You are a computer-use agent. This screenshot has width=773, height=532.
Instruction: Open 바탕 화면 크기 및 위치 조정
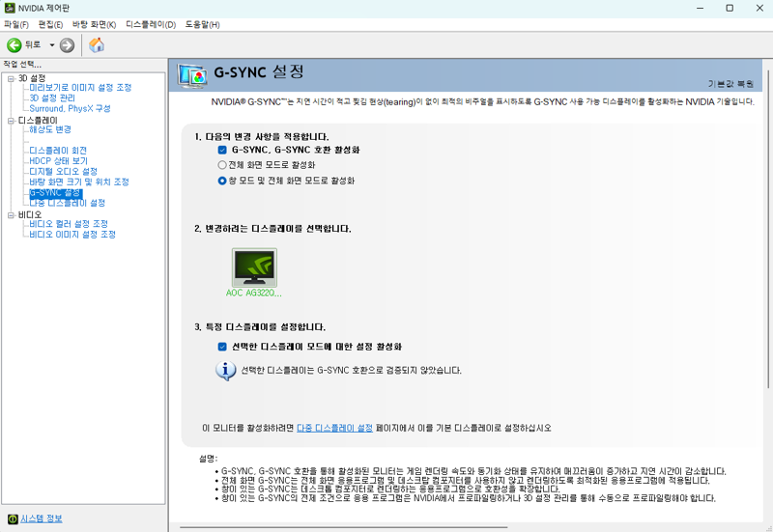(79, 182)
